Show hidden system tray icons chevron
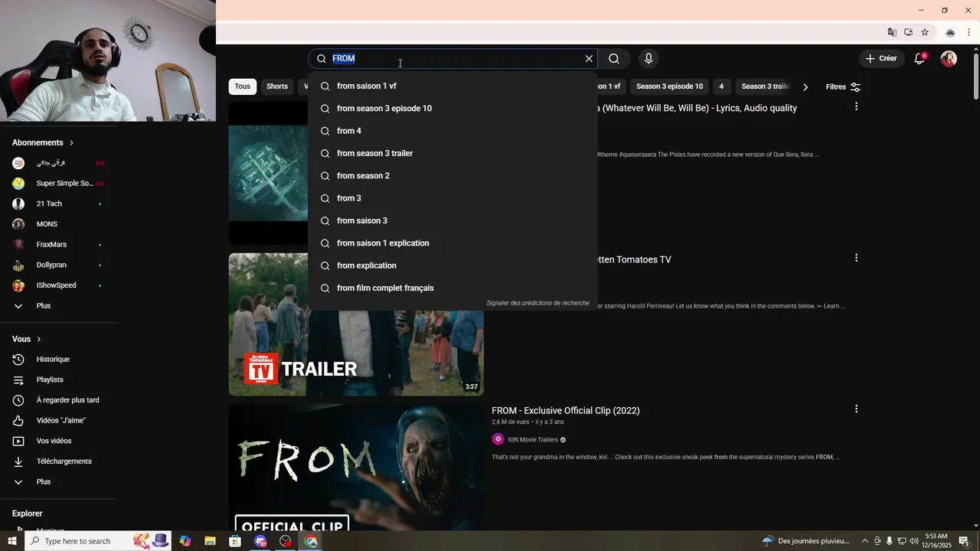 [x=865, y=541]
